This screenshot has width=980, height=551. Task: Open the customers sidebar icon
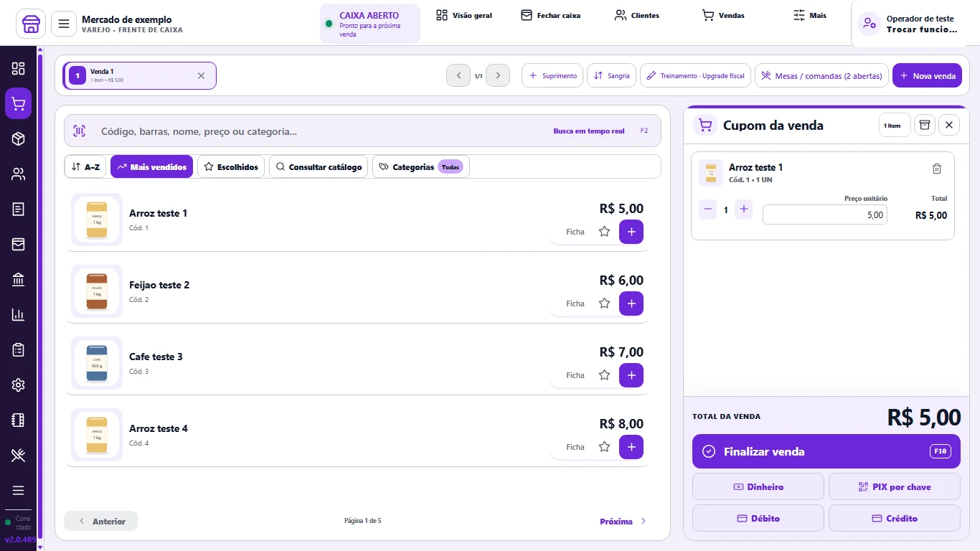point(19,174)
